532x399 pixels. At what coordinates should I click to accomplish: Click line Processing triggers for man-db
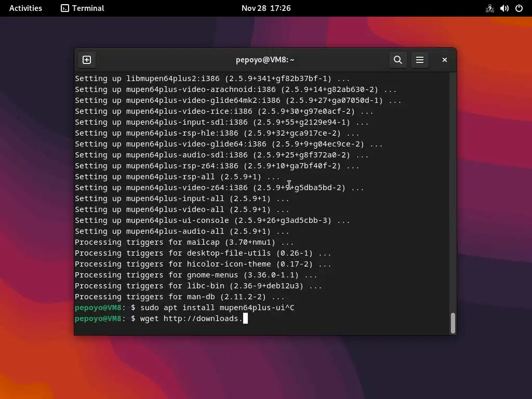tap(180, 297)
